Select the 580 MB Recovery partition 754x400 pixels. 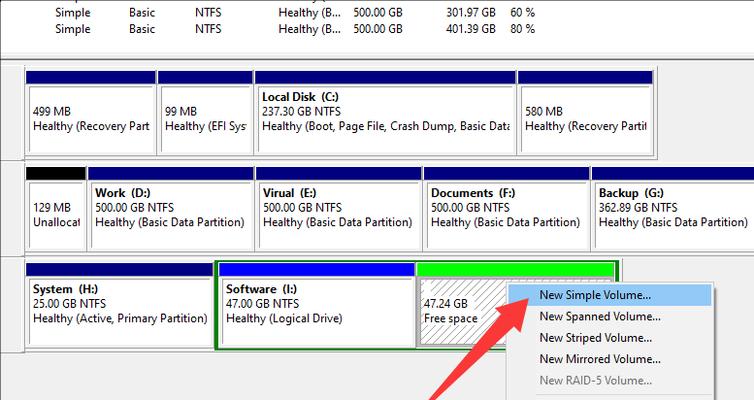point(585,112)
